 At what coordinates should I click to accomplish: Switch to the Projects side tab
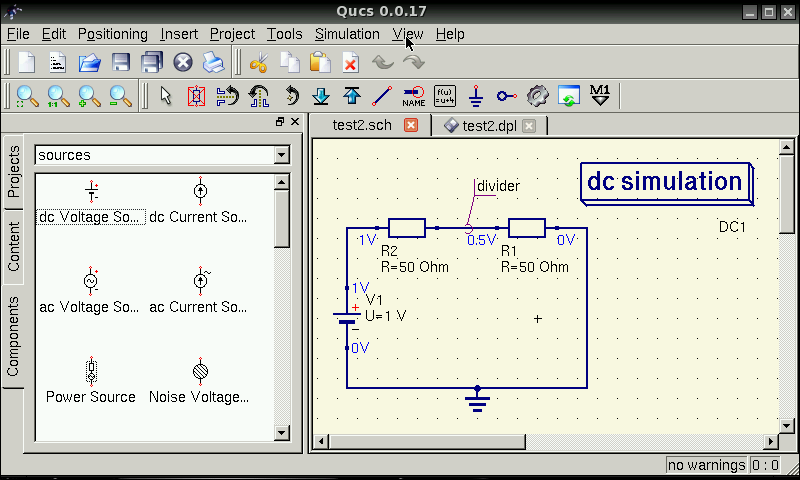(x=14, y=171)
